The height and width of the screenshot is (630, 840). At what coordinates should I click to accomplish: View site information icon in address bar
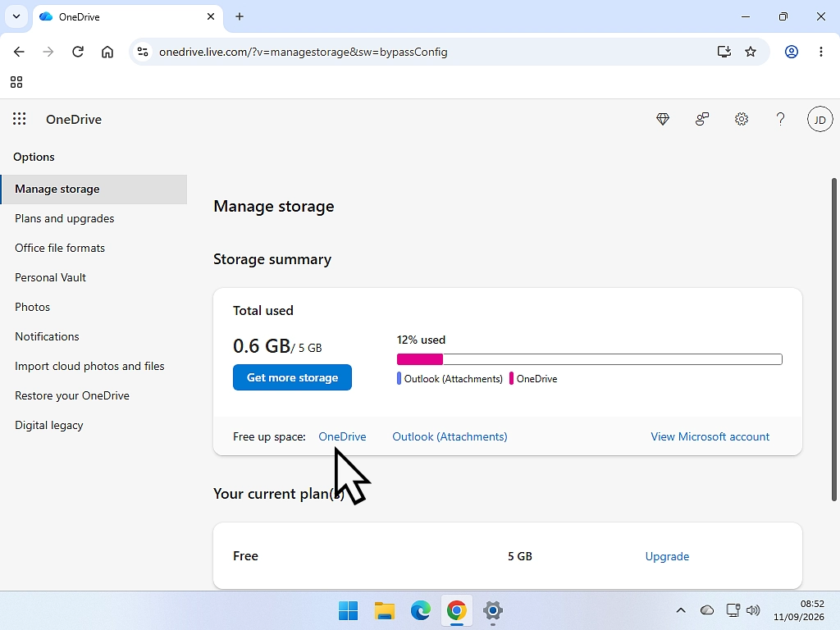pyautogui.click(x=143, y=52)
